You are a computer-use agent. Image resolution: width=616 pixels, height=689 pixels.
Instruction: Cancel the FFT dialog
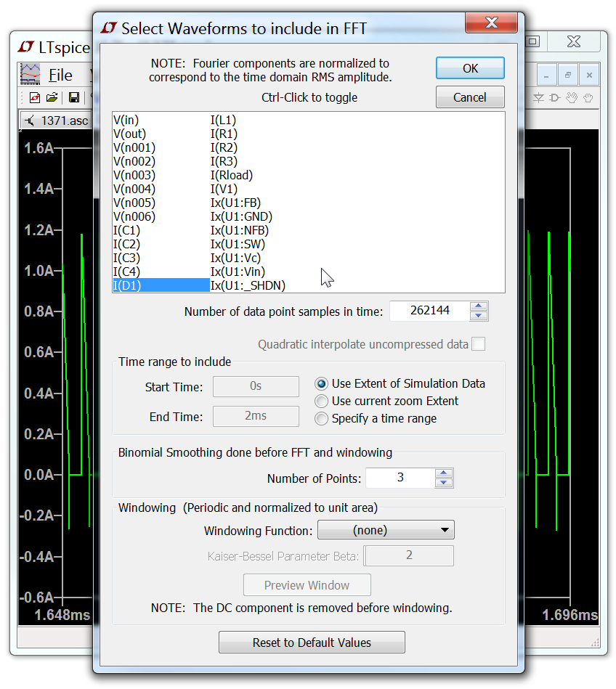[469, 97]
